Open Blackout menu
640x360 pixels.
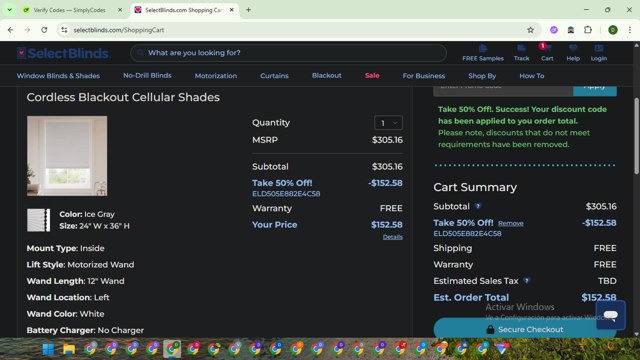coord(327,76)
